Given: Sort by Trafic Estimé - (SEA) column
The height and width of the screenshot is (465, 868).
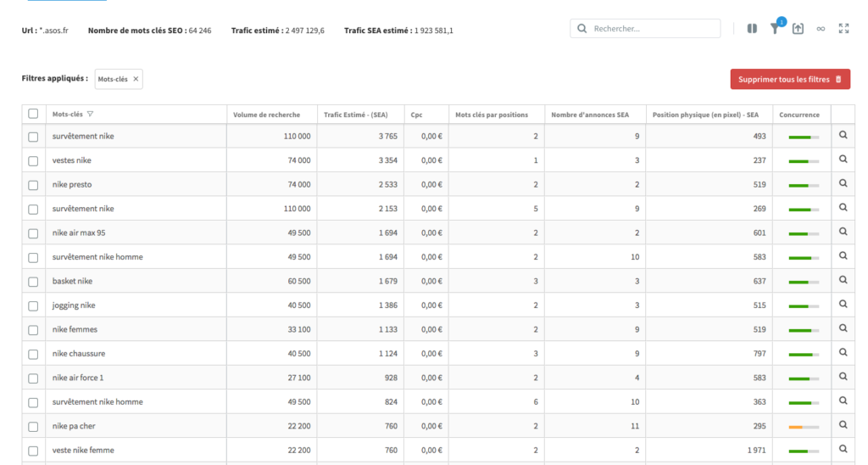Looking at the screenshot, I should point(355,115).
